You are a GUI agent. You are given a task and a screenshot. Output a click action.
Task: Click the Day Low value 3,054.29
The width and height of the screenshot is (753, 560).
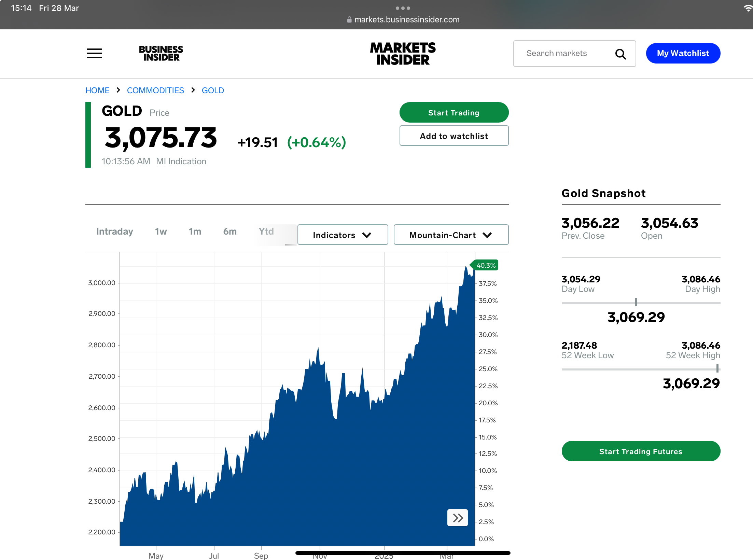(581, 279)
